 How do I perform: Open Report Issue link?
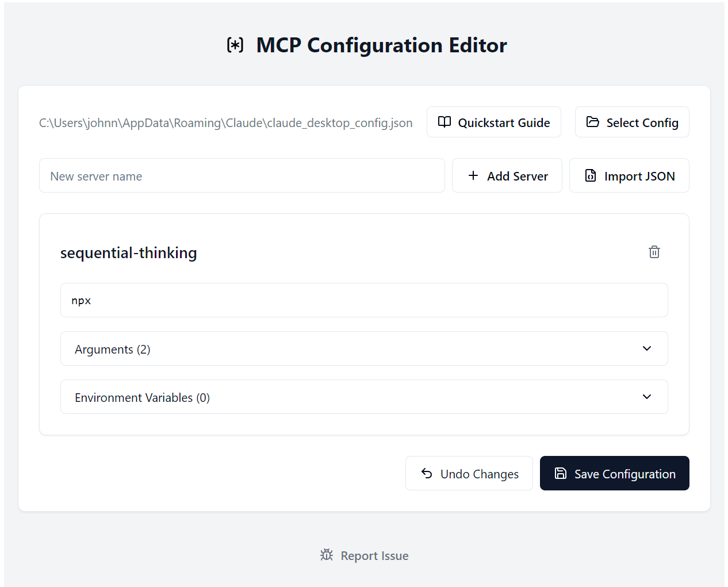374,555
